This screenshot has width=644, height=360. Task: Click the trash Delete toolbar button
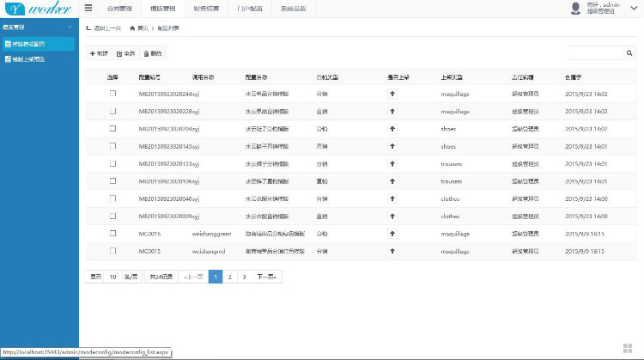pos(153,53)
